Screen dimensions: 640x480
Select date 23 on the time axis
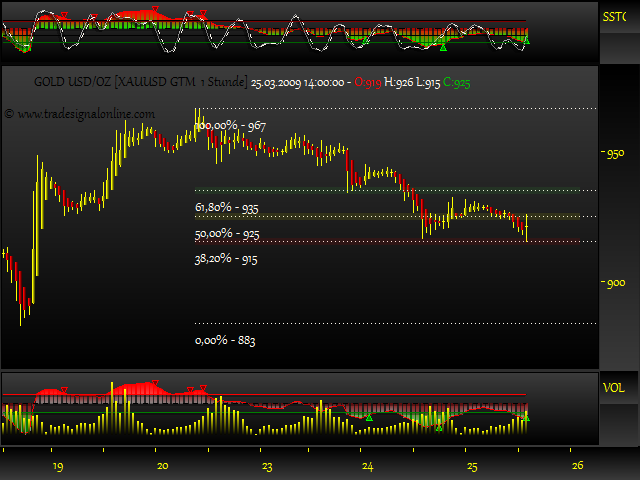266,467
